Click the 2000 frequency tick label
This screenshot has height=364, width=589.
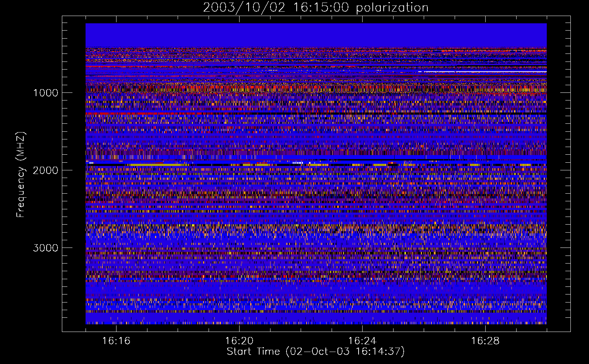tap(46, 170)
